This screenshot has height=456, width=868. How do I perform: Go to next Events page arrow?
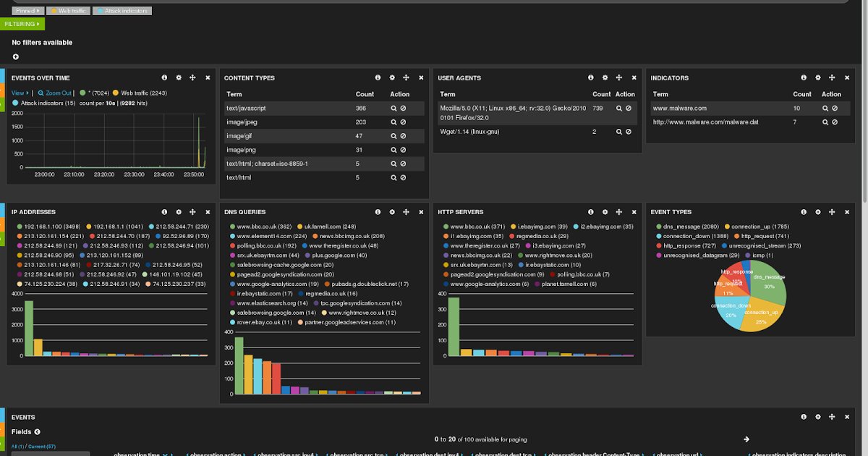click(746, 439)
